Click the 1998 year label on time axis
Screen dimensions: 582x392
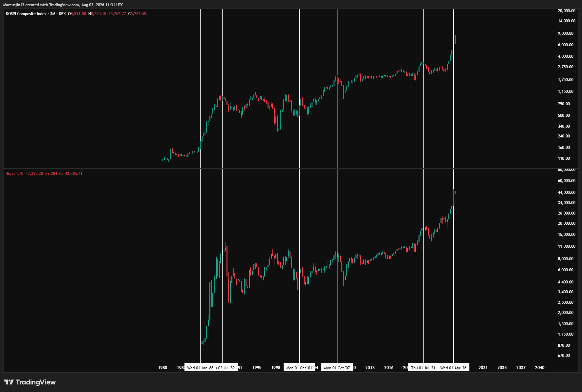coord(276,368)
